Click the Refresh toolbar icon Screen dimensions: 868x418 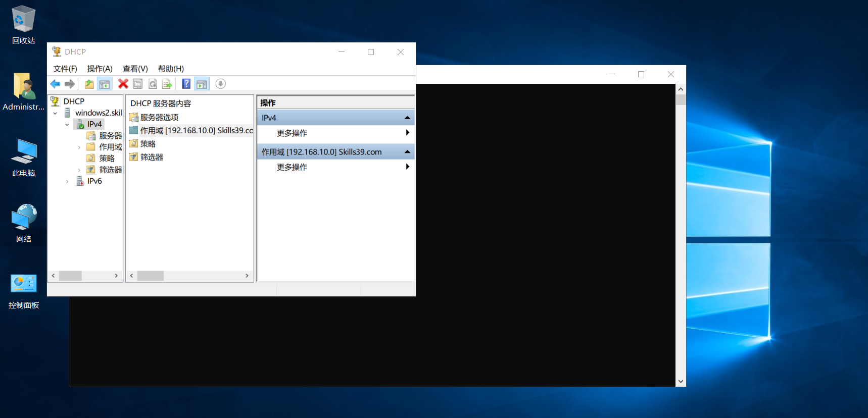click(x=153, y=84)
